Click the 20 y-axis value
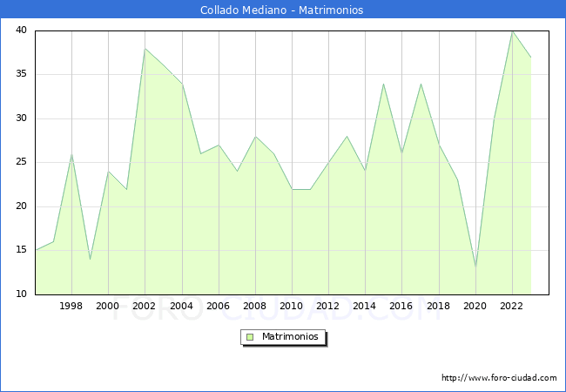Image resolution: width=566 pixels, height=392 pixels. (21, 206)
